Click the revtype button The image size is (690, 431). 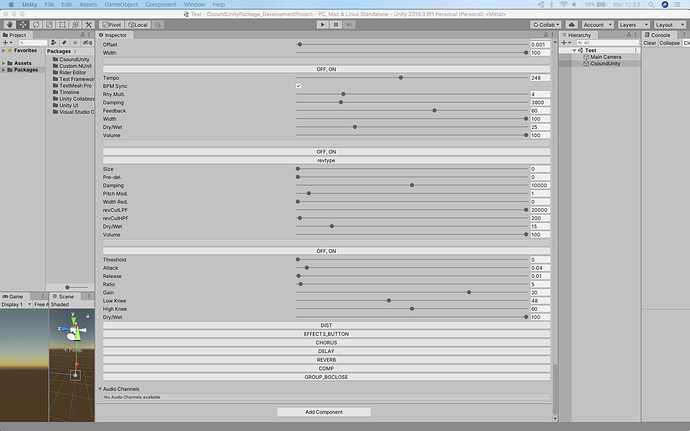click(326, 160)
